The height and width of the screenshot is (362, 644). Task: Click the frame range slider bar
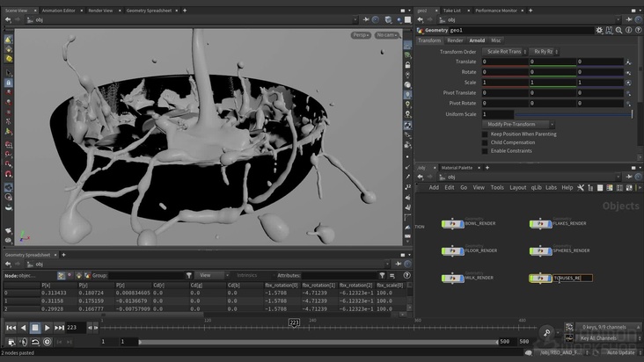click(318, 342)
